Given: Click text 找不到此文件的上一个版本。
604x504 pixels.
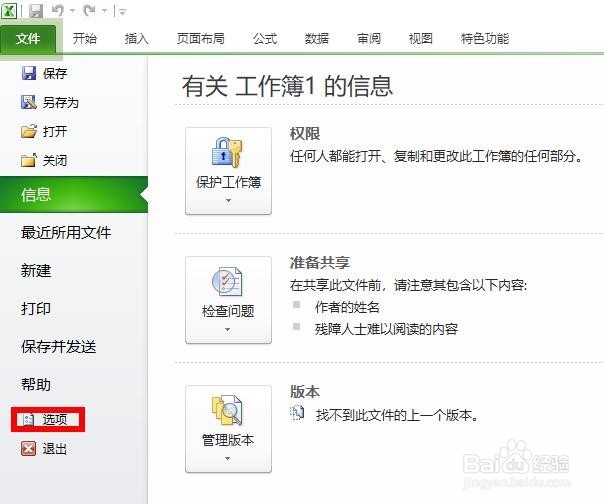Looking at the screenshot, I should (397, 415).
